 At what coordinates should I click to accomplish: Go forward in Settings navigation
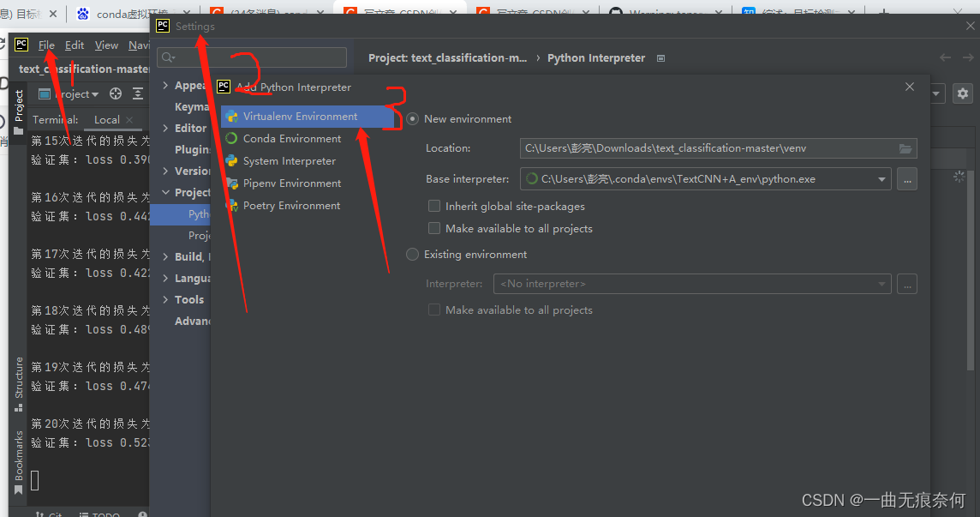(x=968, y=57)
